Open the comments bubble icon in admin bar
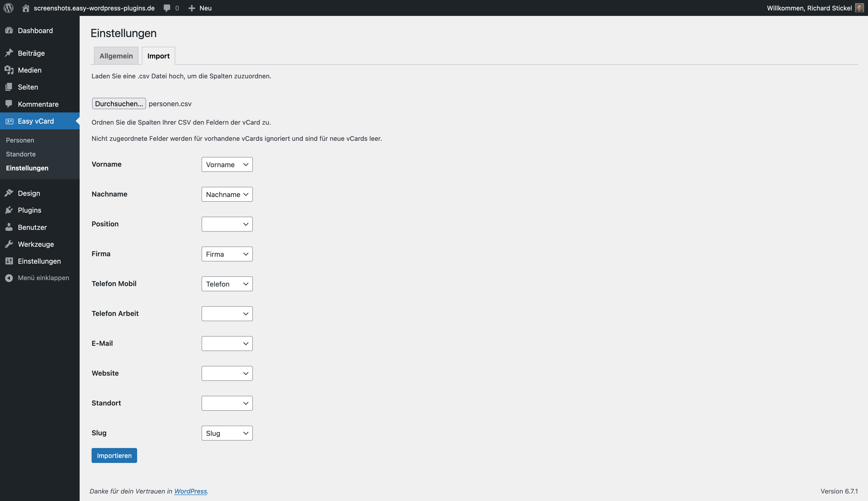The height and width of the screenshot is (501, 868). pyautogui.click(x=167, y=8)
